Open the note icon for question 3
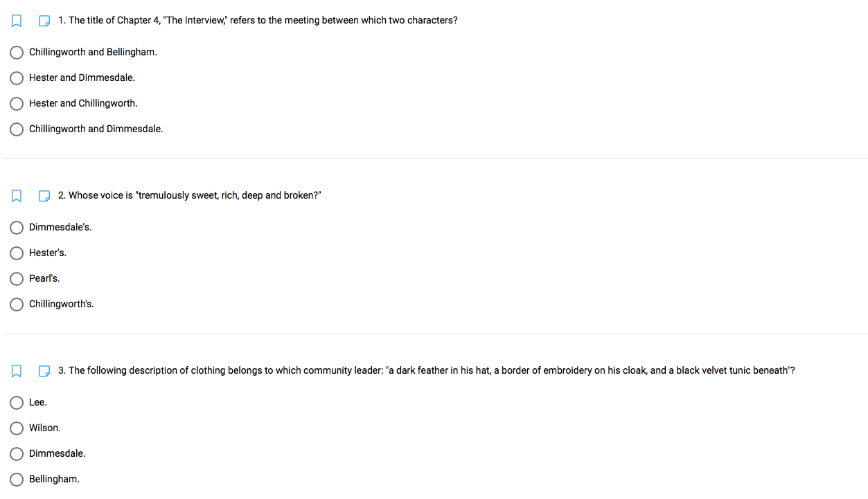 44,371
